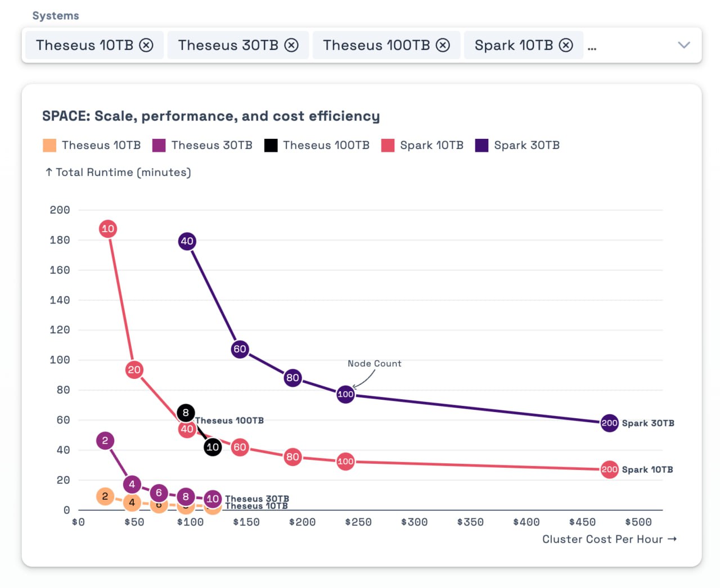The width and height of the screenshot is (720, 588).
Task: Click the Theseus 30TB purple legend swatch
Action: point(159,146)
